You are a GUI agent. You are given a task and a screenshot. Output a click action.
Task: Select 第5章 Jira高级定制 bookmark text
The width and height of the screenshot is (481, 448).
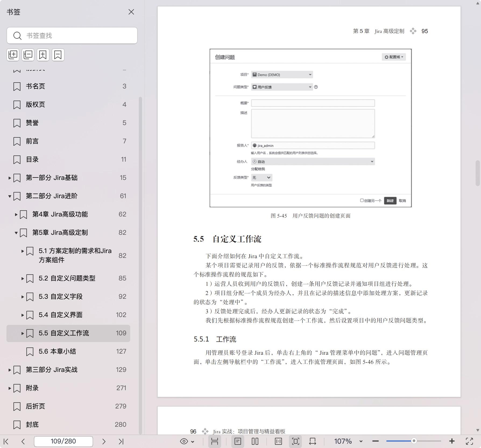(60, 233)
